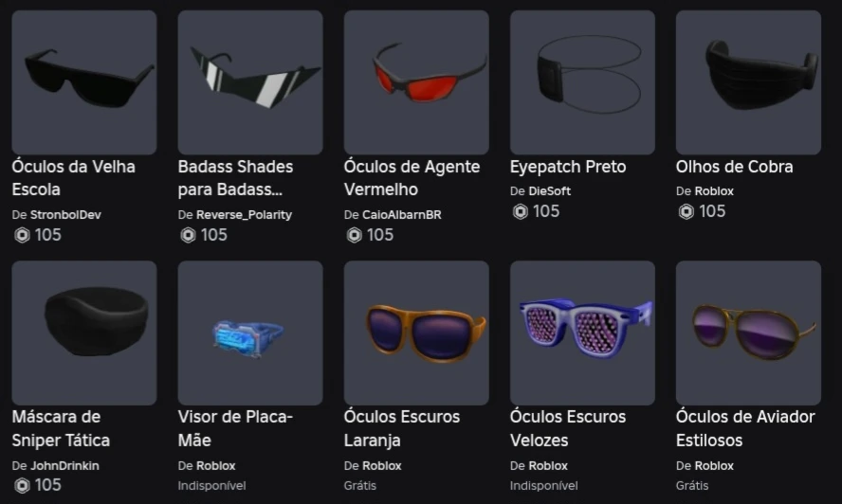
Task: Open the Óculos da Velha Escola sunglasses thumbnail
Action: point(84,82)
